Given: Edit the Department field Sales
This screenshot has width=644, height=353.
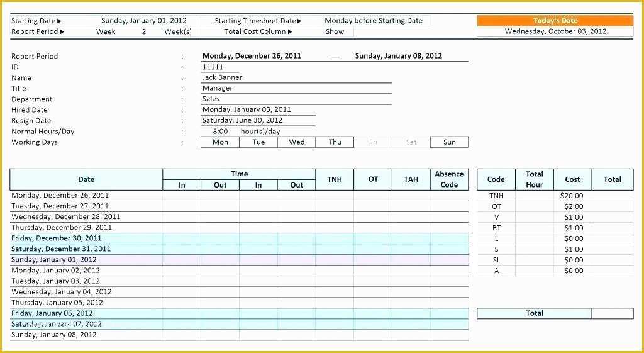Looking at the screenshot, I should 296,99.
